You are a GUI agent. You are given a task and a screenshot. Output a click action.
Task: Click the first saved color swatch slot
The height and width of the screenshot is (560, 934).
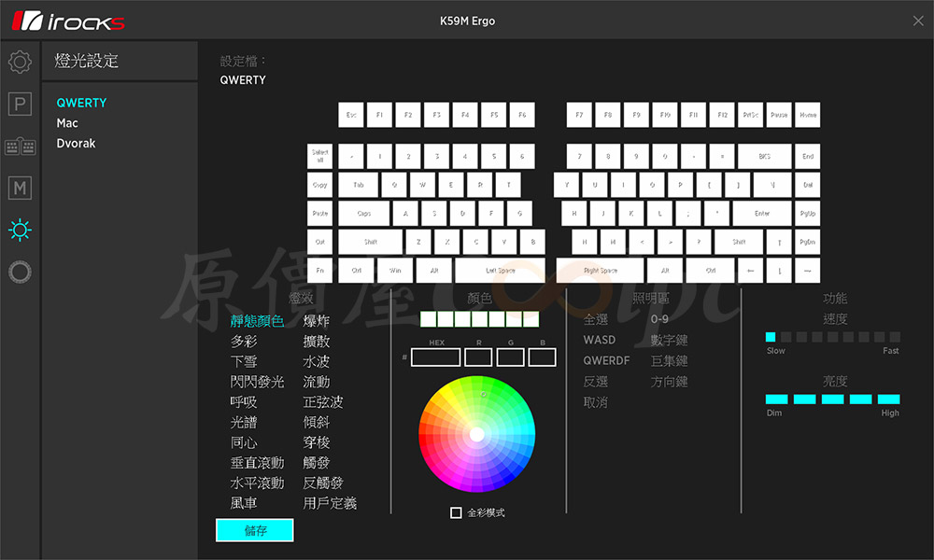(x=428, y=319)
